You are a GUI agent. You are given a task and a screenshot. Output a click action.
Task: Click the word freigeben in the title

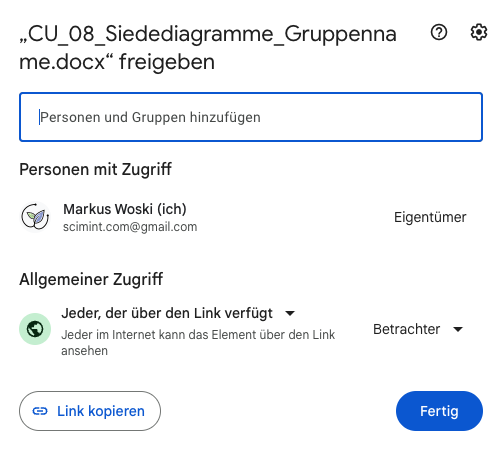tap(167, 62)
